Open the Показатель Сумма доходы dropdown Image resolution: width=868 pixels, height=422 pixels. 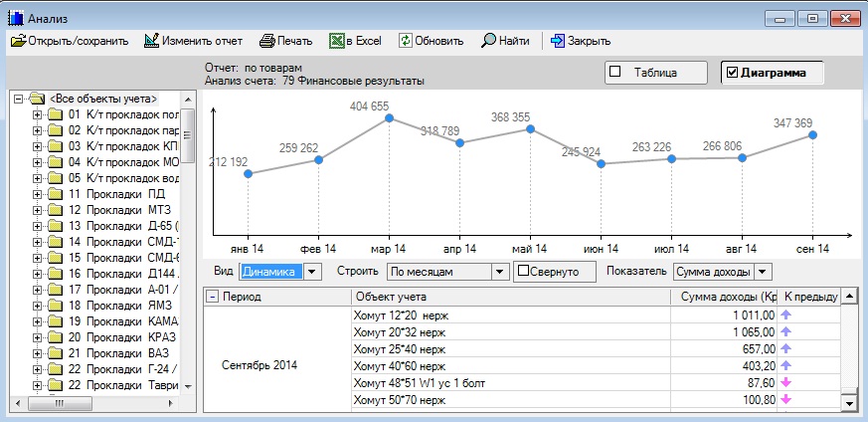(x=763, y=271)
